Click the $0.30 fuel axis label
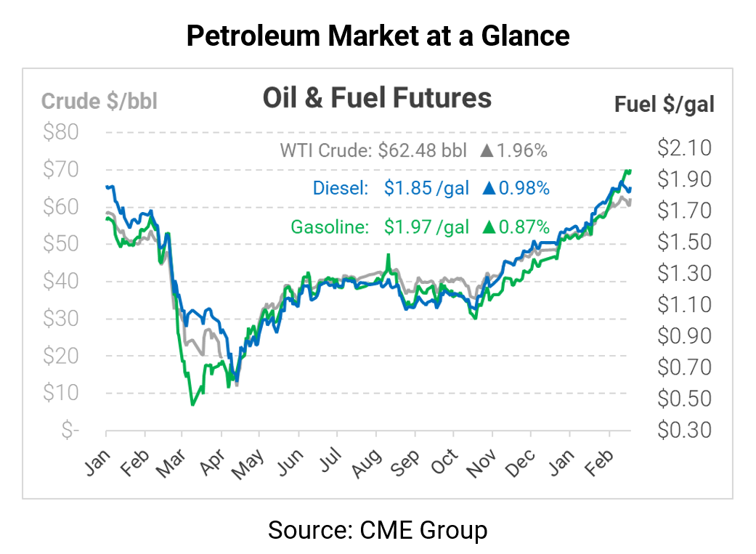Viewport: 756px width, 554px height. tap(685, 430)
